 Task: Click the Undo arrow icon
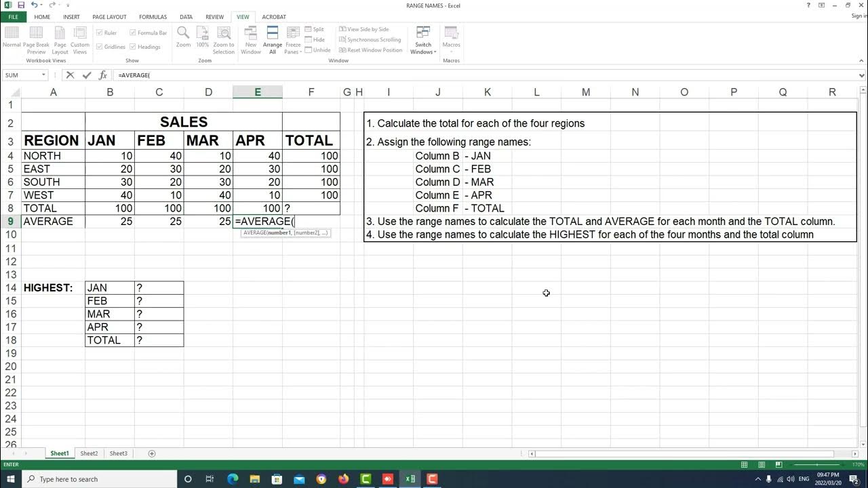[34, 5]
